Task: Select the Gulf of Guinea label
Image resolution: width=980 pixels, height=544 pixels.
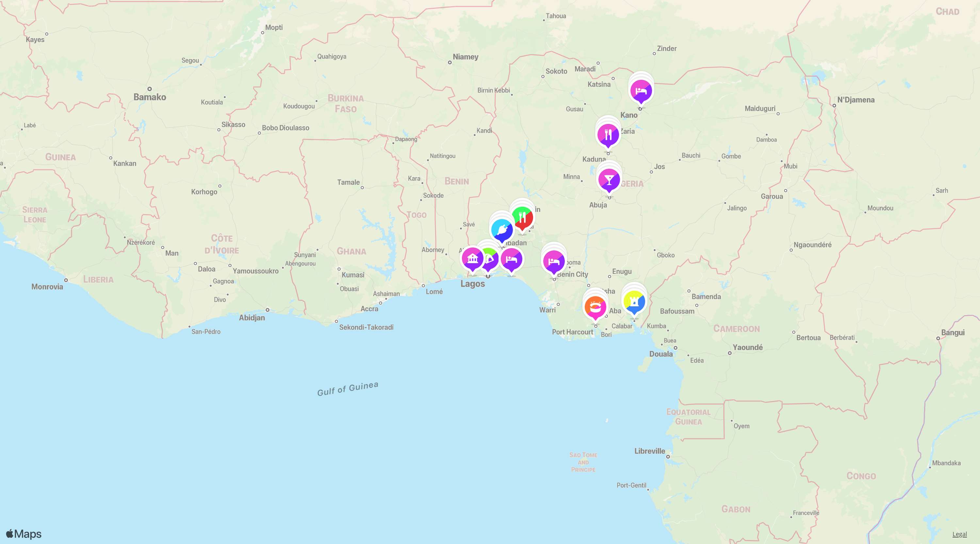Action: click(x=348, y=389)
